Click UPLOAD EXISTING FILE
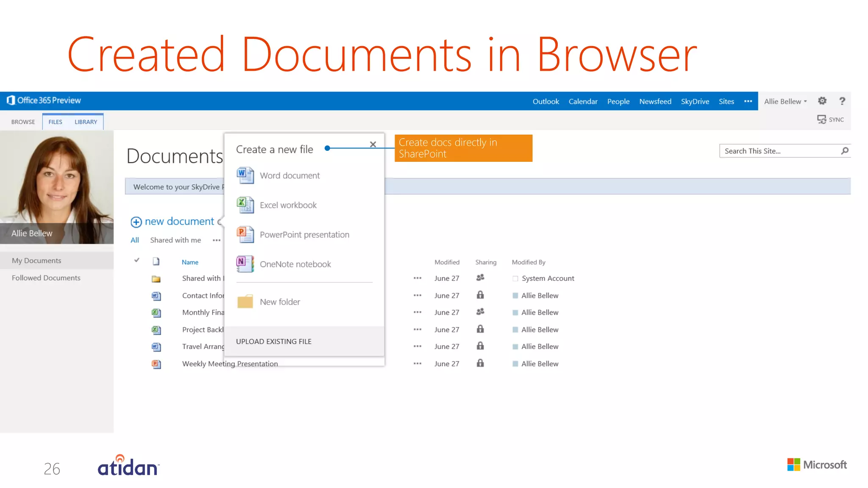868x488 pixels. [x=274, y=341]
